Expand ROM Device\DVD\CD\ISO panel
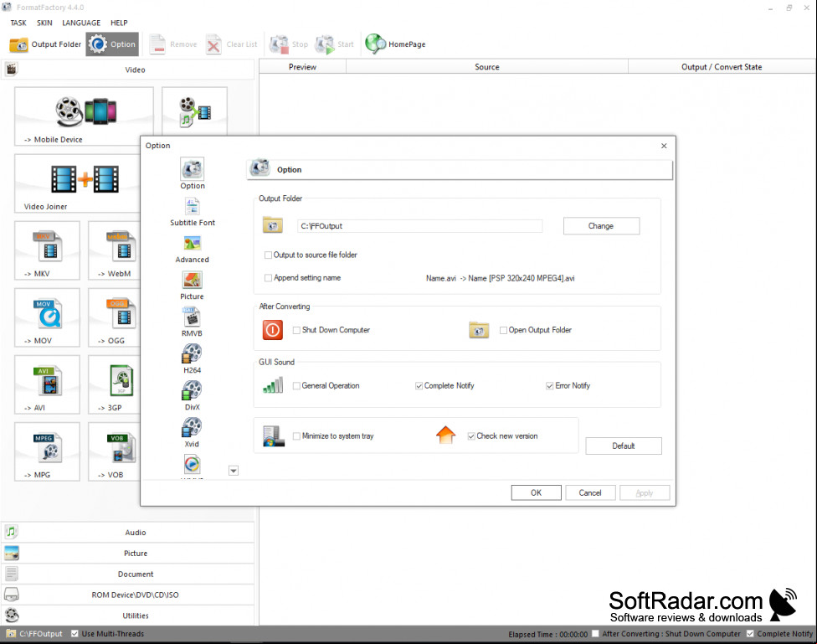The height and width of the screenshot is (644, 817). (x=127, y=595)
